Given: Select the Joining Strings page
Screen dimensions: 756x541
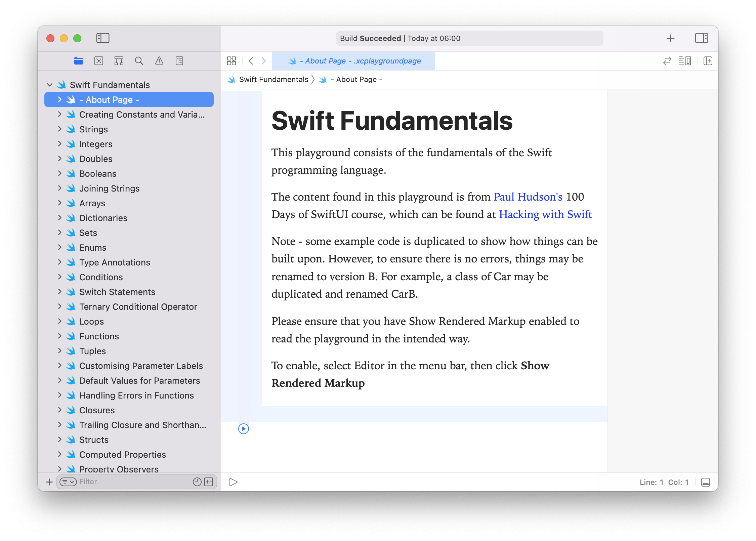Looking at the screenshot, I should pyautogui.click(x=129, y=189).
